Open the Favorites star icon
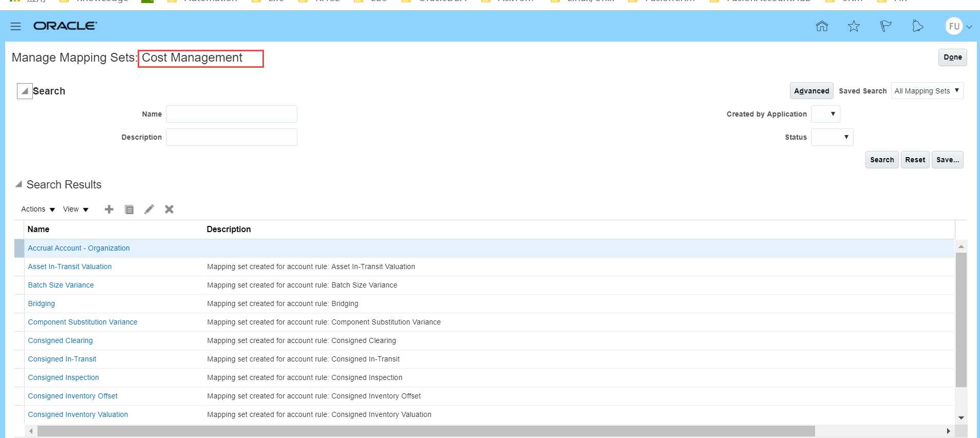 [854, 26]
